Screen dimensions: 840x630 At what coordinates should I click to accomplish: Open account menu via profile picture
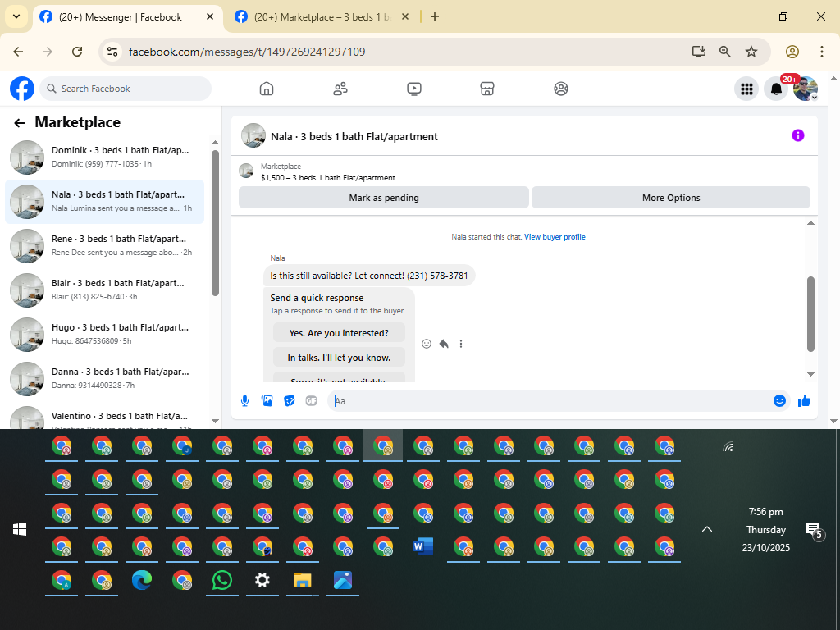806,89
